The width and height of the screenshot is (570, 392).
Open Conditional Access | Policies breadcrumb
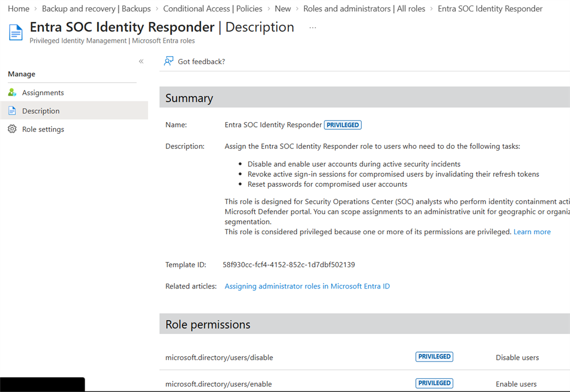[213, 8]
